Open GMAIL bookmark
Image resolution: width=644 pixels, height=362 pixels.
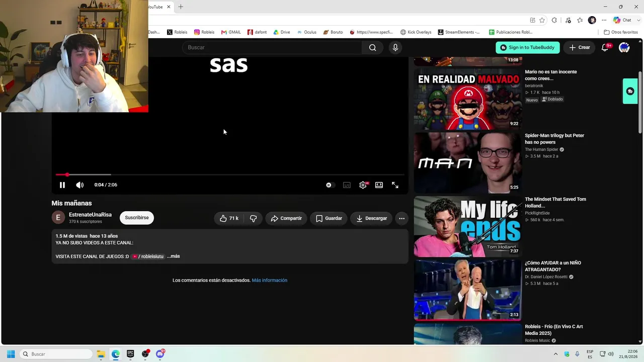coord(231,32)
